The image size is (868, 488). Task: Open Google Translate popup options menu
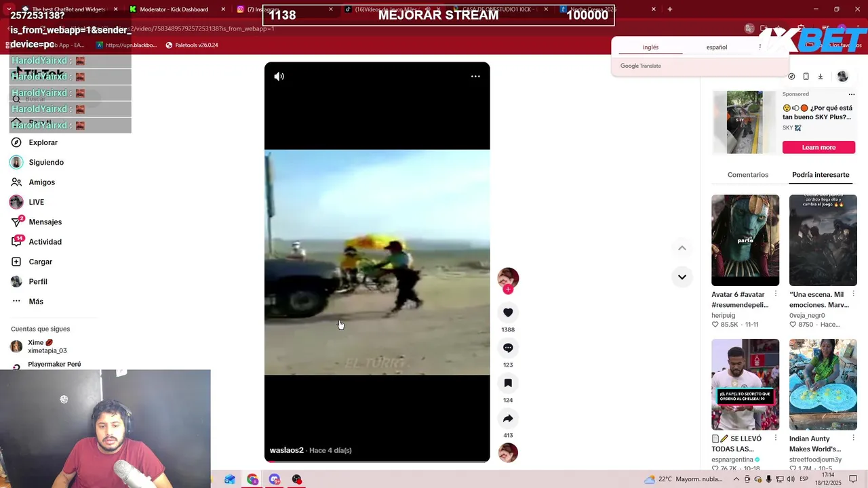(x=760, y=47)
